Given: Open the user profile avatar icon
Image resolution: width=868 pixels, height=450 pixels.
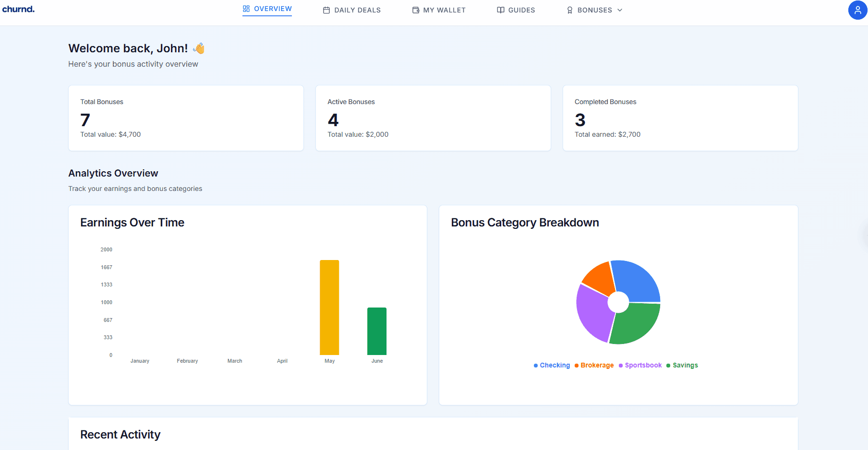Looking at the screenshot, I should click(x=857, y=10).
